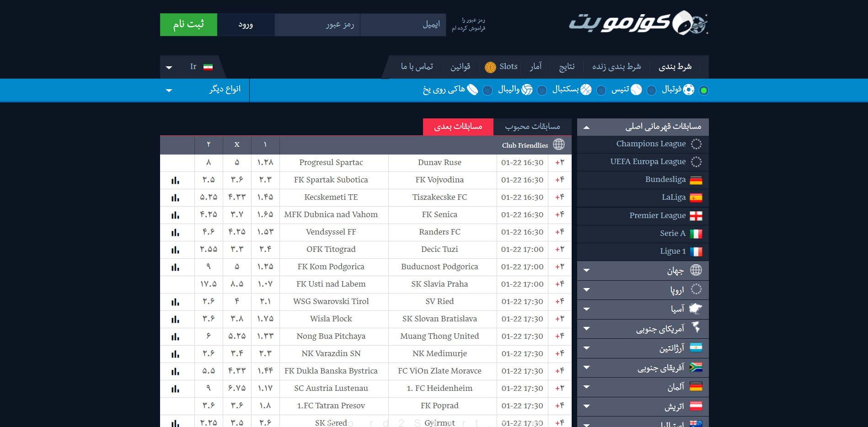Select the football radio button
This screenshot has width=868, height=427.
(x=704, y=91)
